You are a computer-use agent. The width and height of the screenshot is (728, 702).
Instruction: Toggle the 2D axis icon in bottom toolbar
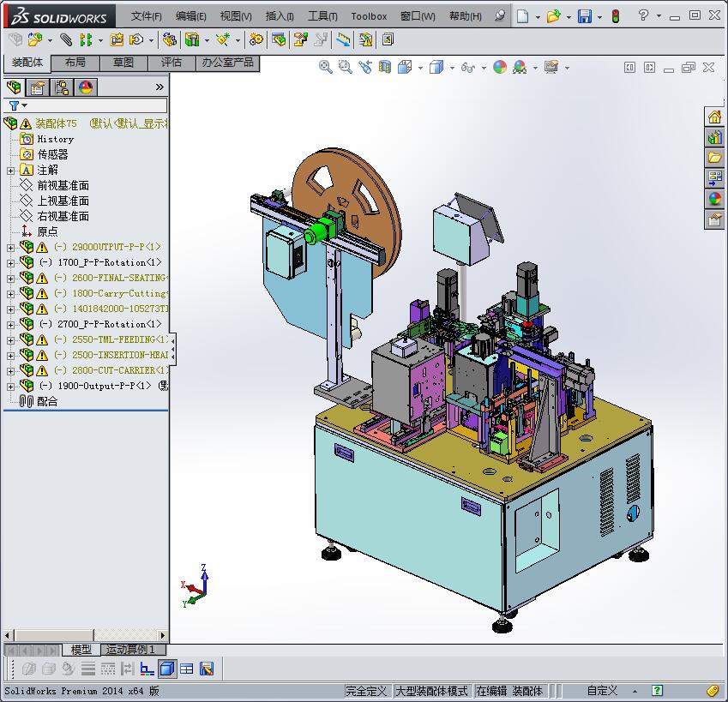(147, 669)
